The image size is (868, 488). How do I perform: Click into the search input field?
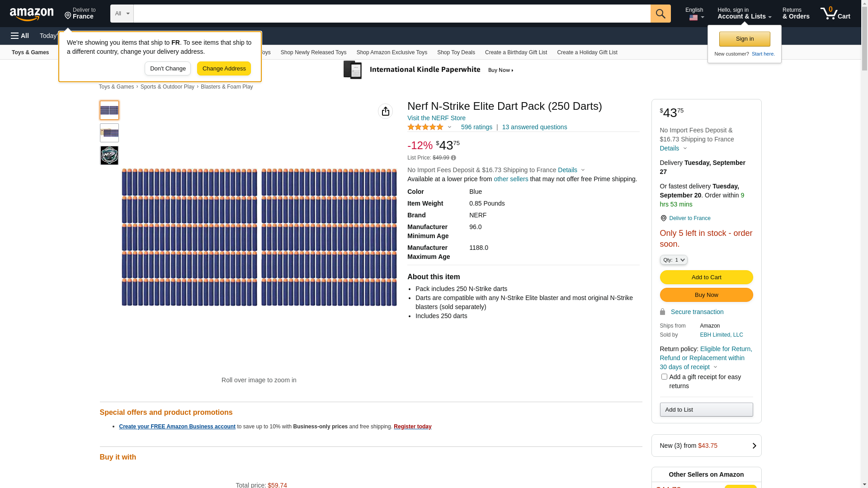click(x=392, y=14)
